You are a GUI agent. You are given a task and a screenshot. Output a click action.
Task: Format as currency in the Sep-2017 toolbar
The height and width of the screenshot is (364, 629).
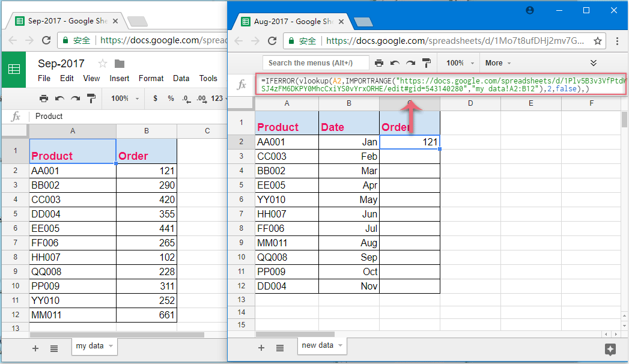pos(155,99)
